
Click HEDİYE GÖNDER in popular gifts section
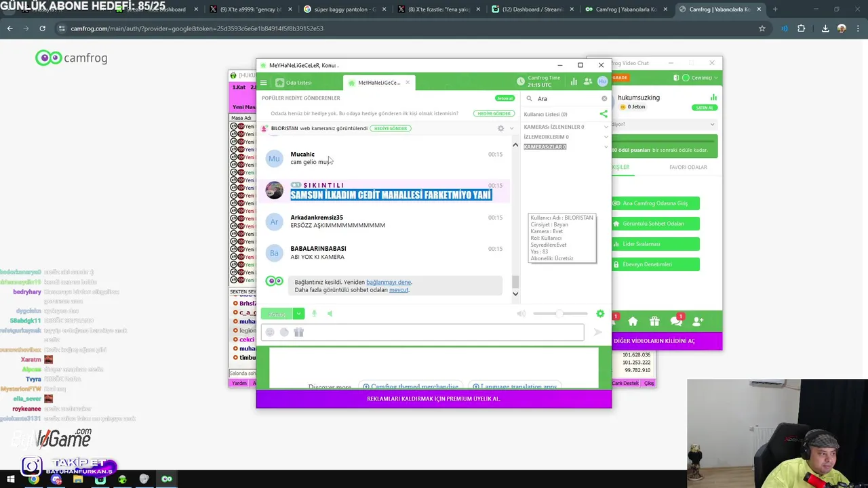click(493, 113)
